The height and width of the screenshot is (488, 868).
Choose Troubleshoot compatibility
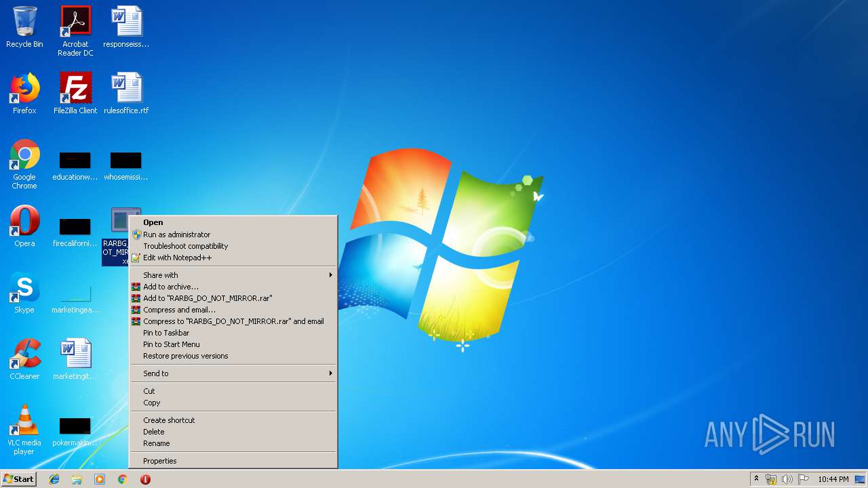(x=233, y=246)
